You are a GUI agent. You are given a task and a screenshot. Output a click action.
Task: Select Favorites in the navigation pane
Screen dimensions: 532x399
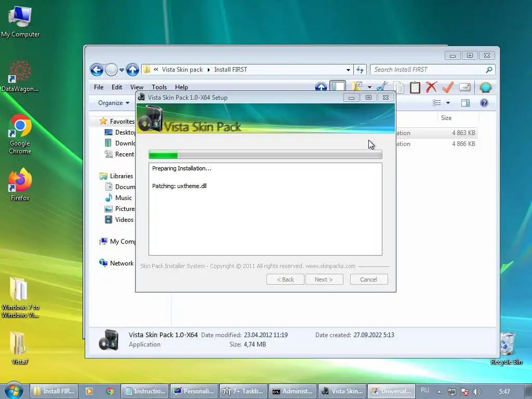tap(117, 122)
